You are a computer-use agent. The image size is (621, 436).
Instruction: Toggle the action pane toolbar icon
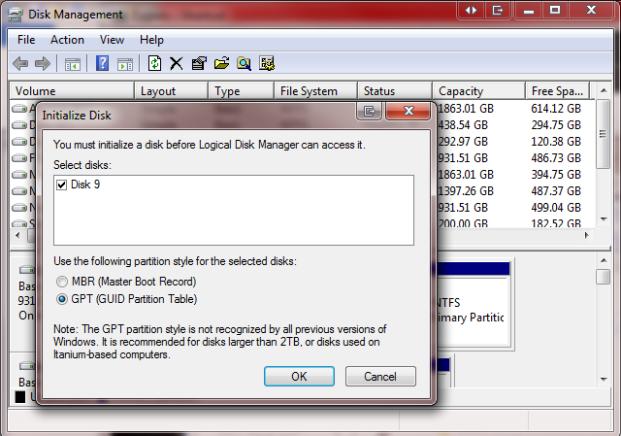point(125,64)
